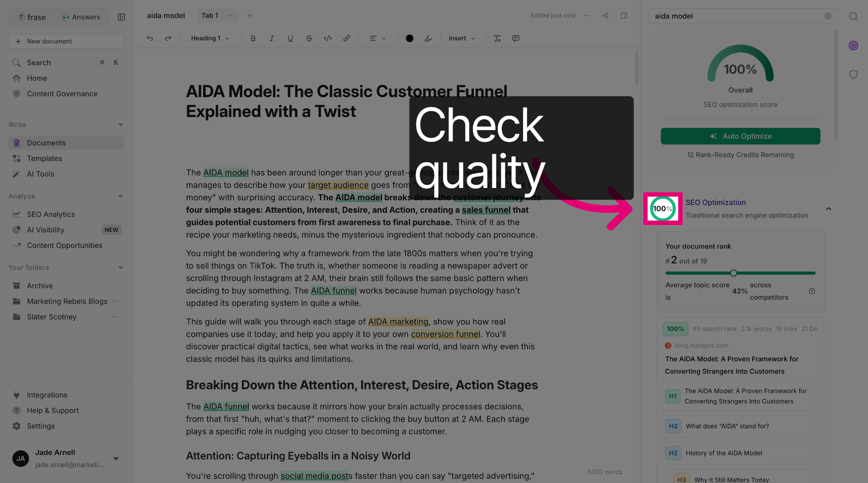Open the target optimization icon
The width and height of the screenshot is (868, 483).
pyautogui.click(x=854, y=46)
